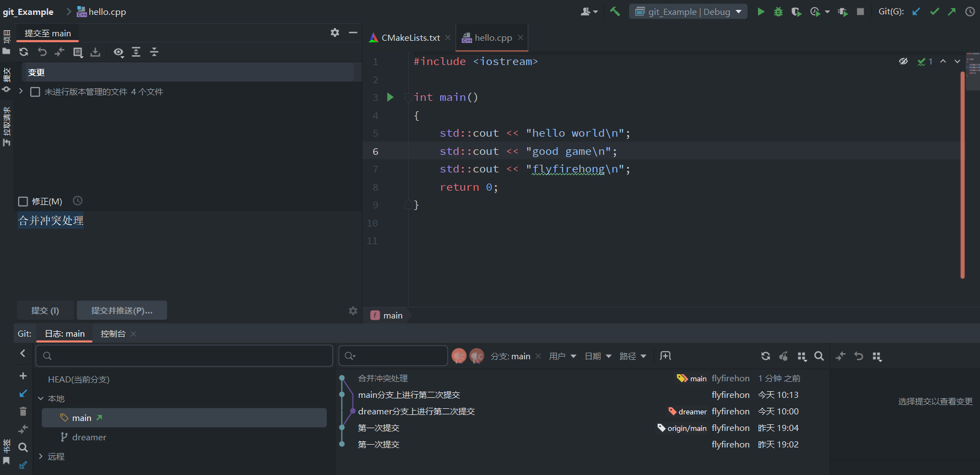Expand all changes in the commit panel
980x475 pixels.
pyautogui.click(x=136, y=52)
